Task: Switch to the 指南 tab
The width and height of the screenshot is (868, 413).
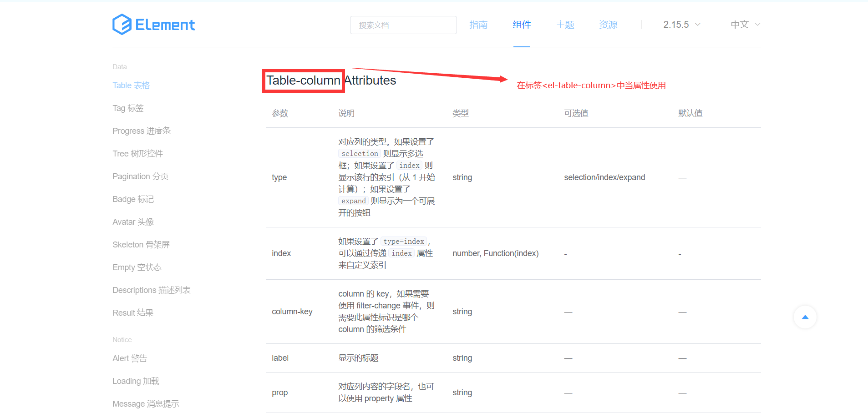Action: coord(478,25)
